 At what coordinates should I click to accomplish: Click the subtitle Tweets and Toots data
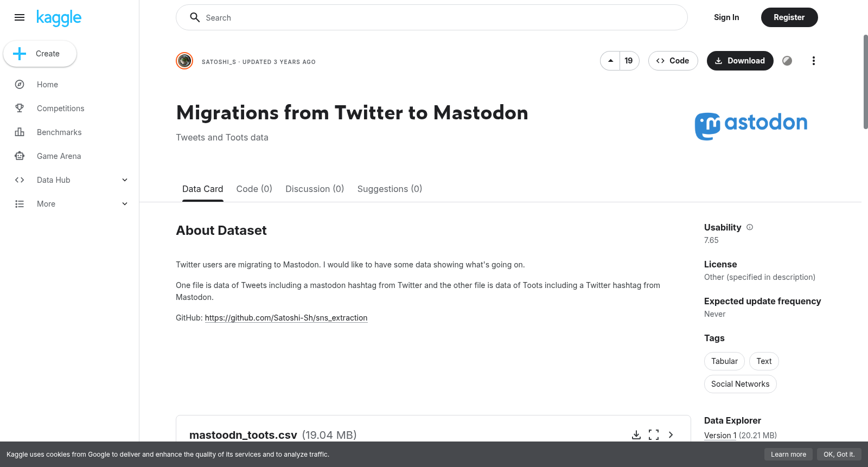tap(222, 138)
